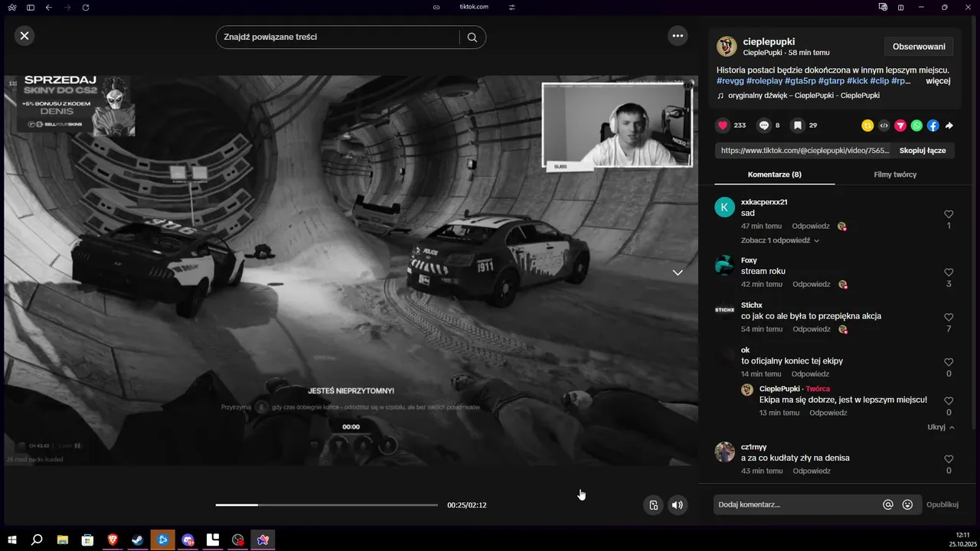This screenshot has height=551, width=980.
Task: Open comments via speech bubble icon
Action: click(x=764, y=126)
